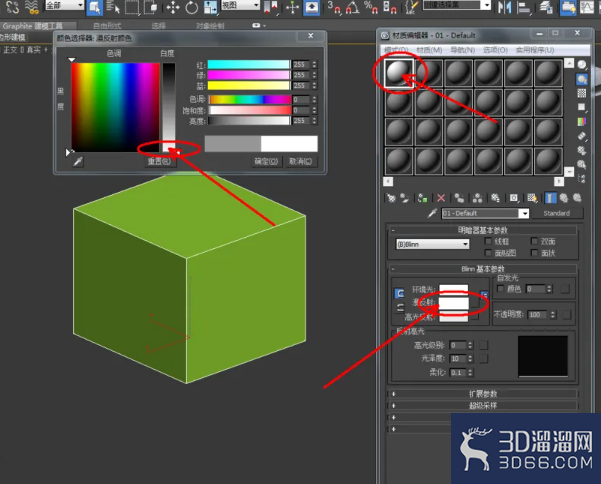
Task: Activate the Select and Scale tool
Action: click(210, 8)
